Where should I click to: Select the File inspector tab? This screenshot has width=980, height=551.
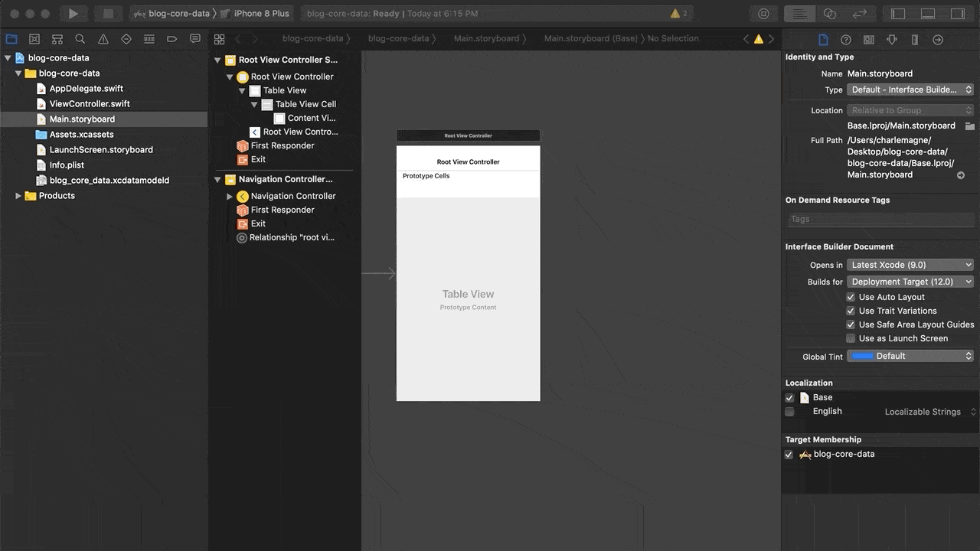[823, 40]
